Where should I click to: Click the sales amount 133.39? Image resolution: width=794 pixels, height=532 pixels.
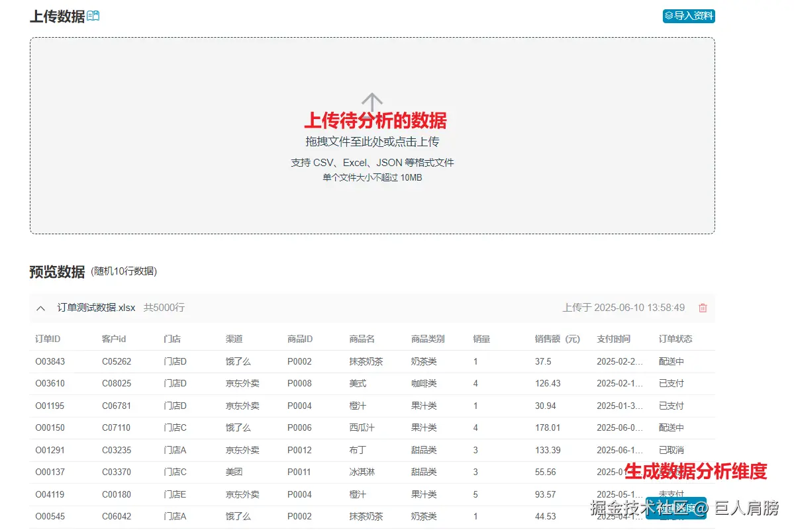[x=548, y=450]
